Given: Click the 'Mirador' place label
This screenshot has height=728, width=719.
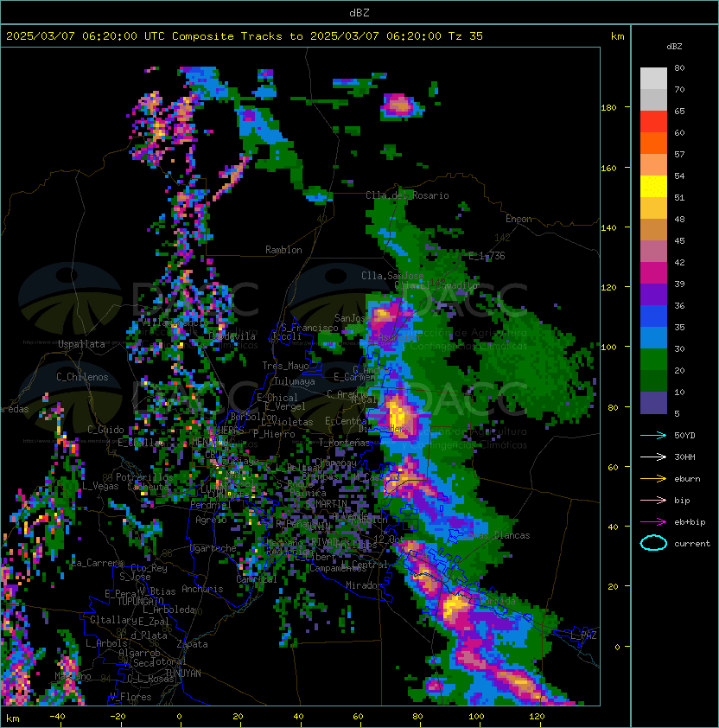Looking at the screenshot, I should [364, 585].
